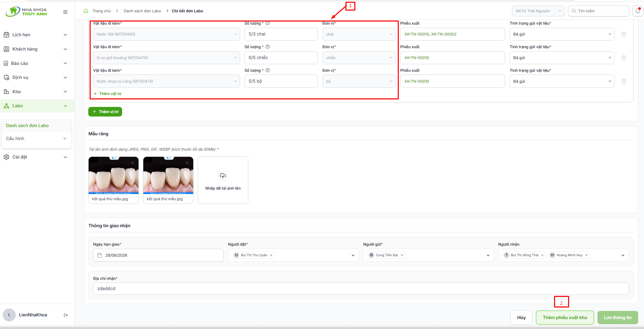Expand the Lịch hẹn menu
The image size is (644, 329).
pos(37,35)
